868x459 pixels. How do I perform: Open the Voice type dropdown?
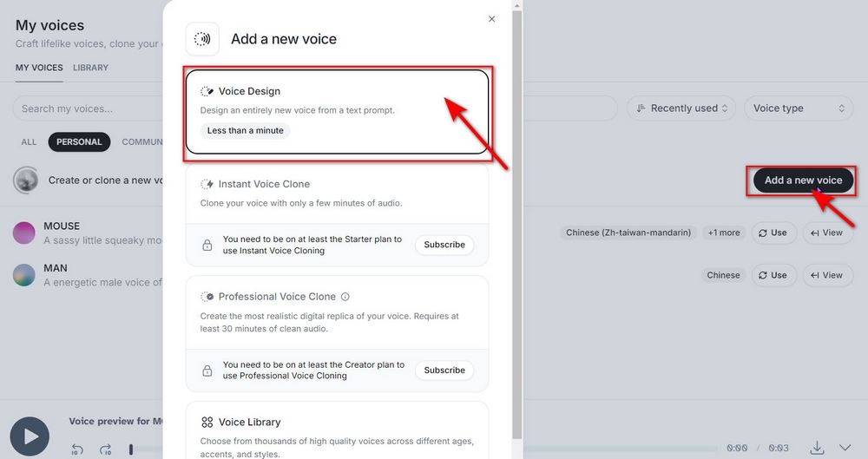(x=799, y=108)
